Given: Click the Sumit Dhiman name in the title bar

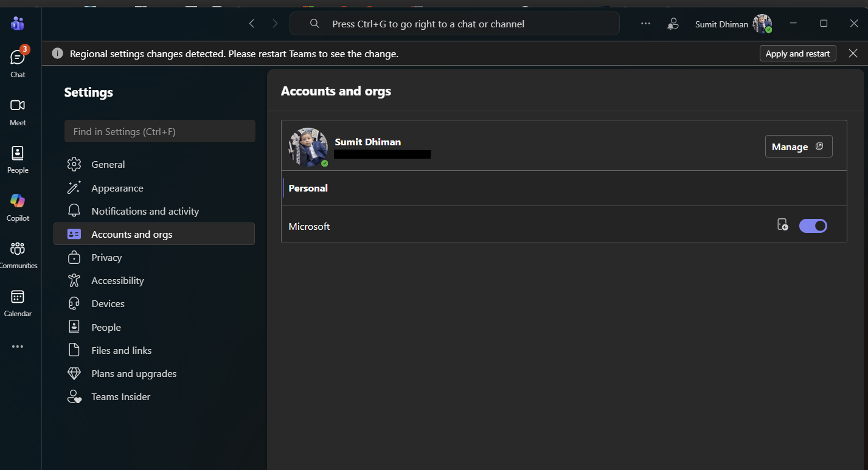Looking at the screenshot, I should pos(721,24).
